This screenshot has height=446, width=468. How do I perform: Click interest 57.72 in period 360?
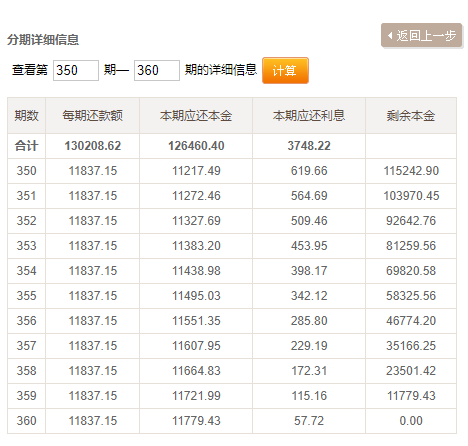coord(309,421)
